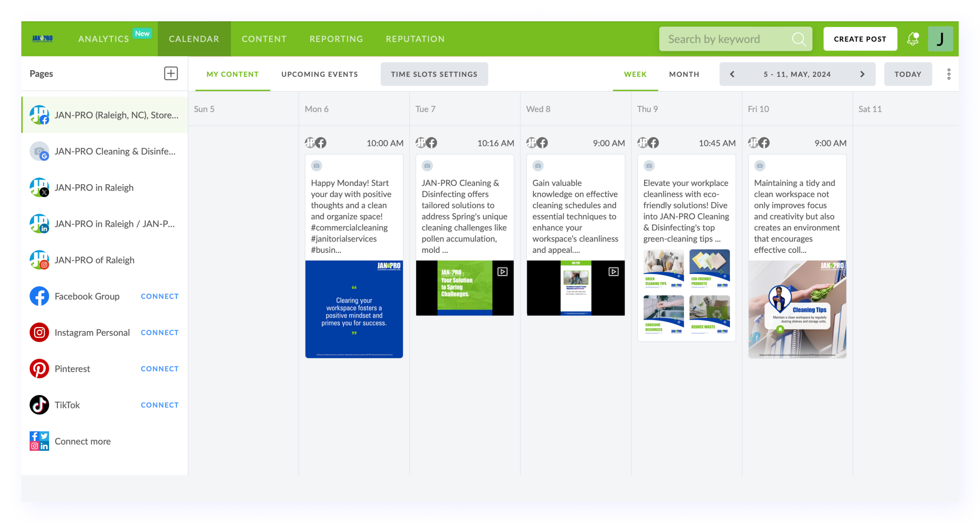
Task: Click camera icon in Friday post card
Action: click(x=760, y=166)
